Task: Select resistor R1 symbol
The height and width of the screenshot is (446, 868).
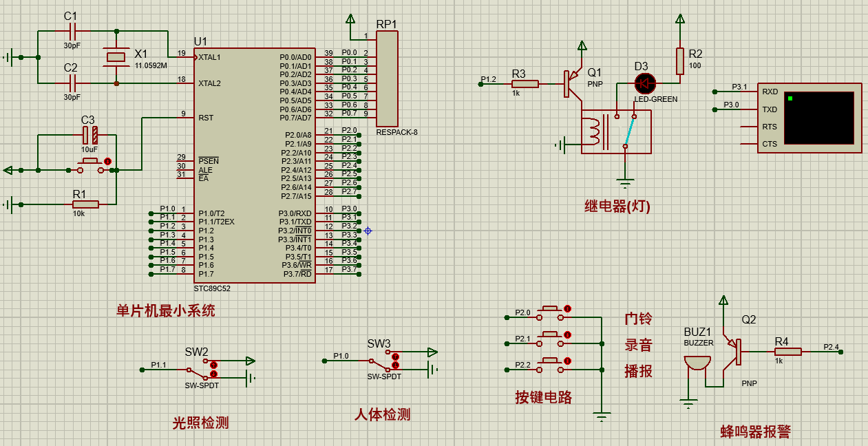Action: pos(86,204)
